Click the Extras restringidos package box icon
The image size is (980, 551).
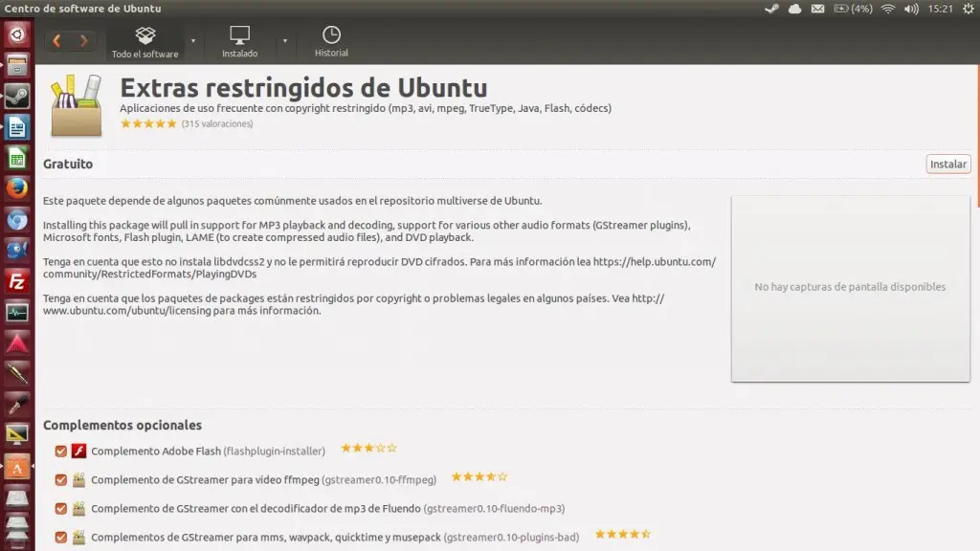click(77, 105)
